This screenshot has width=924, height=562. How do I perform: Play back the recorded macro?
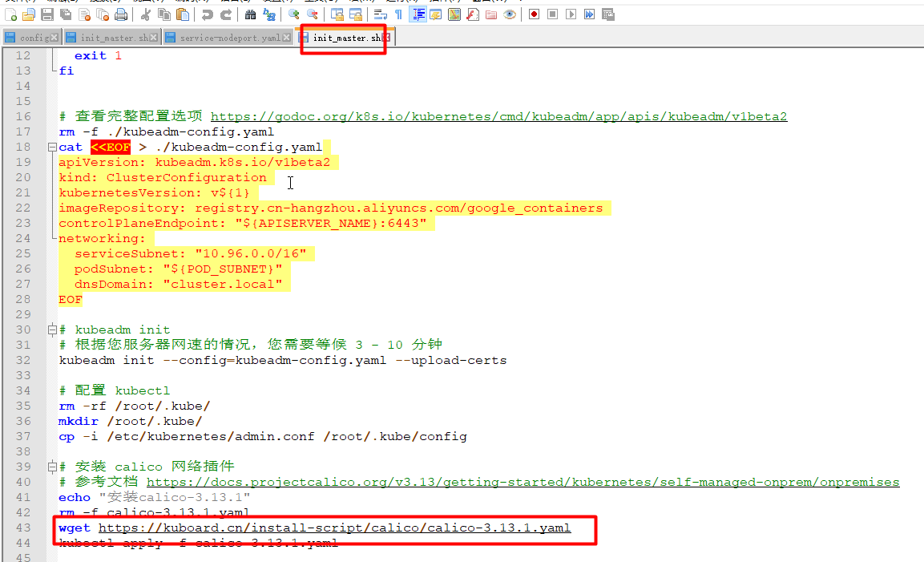coord(571,14)
